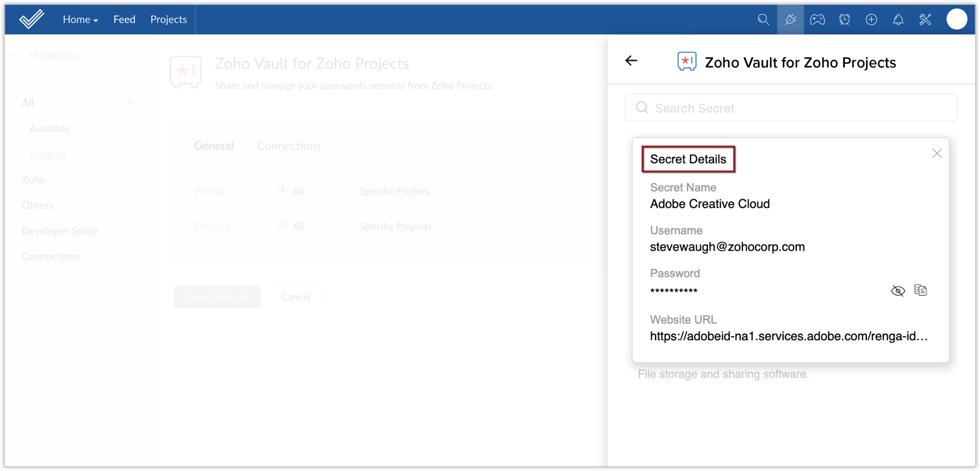This screenshot has height=471, width=980.
Task: Open the search magnifier in top bar
Action: [x=763, y=20]
